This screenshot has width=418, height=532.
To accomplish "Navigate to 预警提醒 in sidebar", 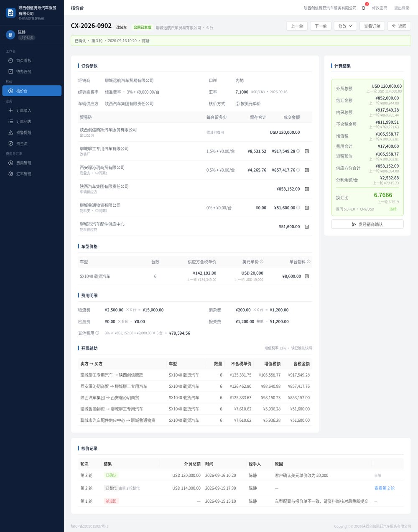I will [x=32, y=132].
